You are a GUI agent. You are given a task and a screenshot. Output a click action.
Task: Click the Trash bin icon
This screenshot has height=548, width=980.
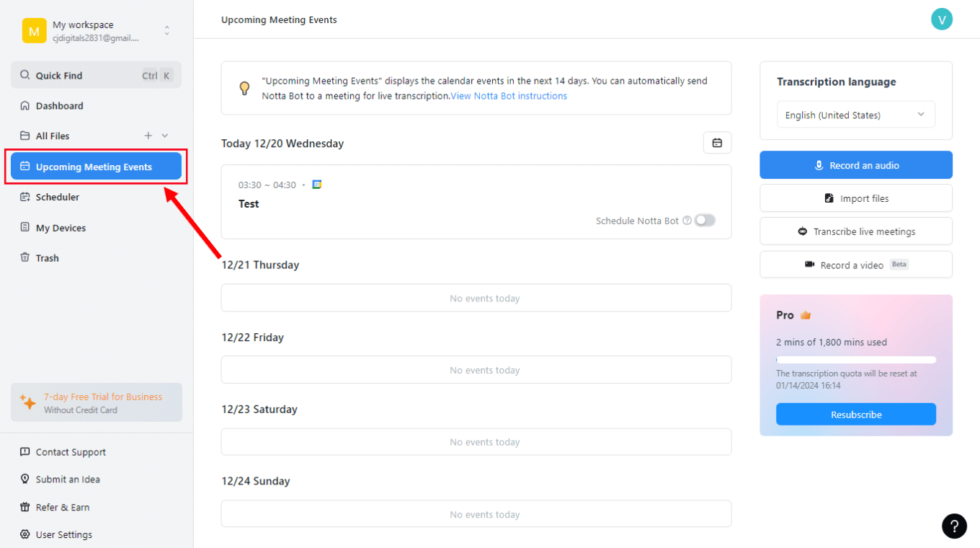point(24,258)
